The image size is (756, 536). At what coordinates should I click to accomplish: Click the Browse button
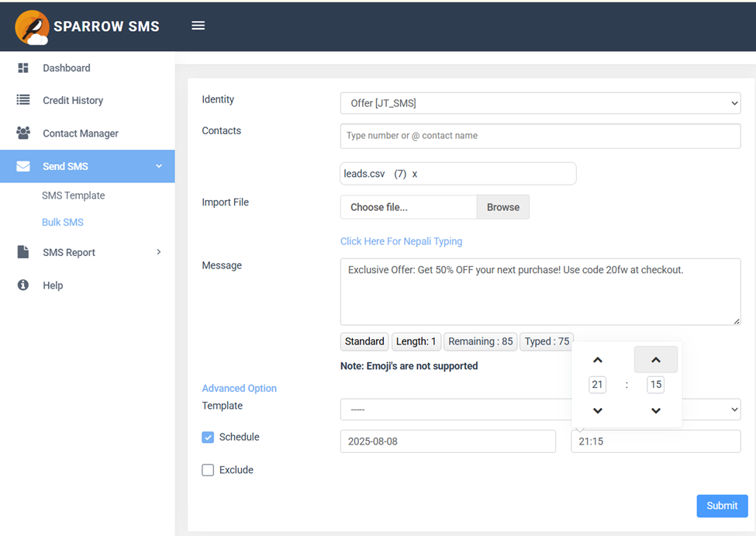point(503,207)
